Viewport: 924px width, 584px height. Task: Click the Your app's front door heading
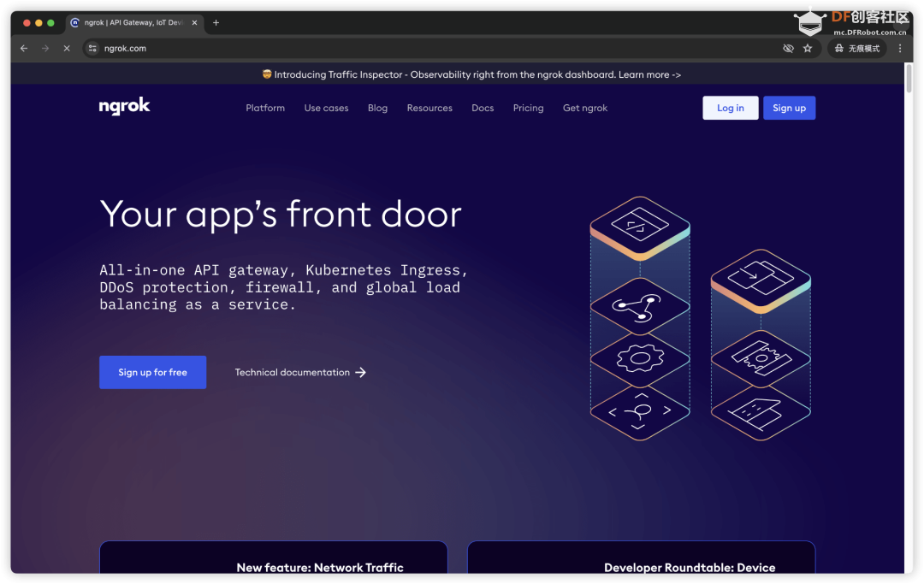(281, 215)
